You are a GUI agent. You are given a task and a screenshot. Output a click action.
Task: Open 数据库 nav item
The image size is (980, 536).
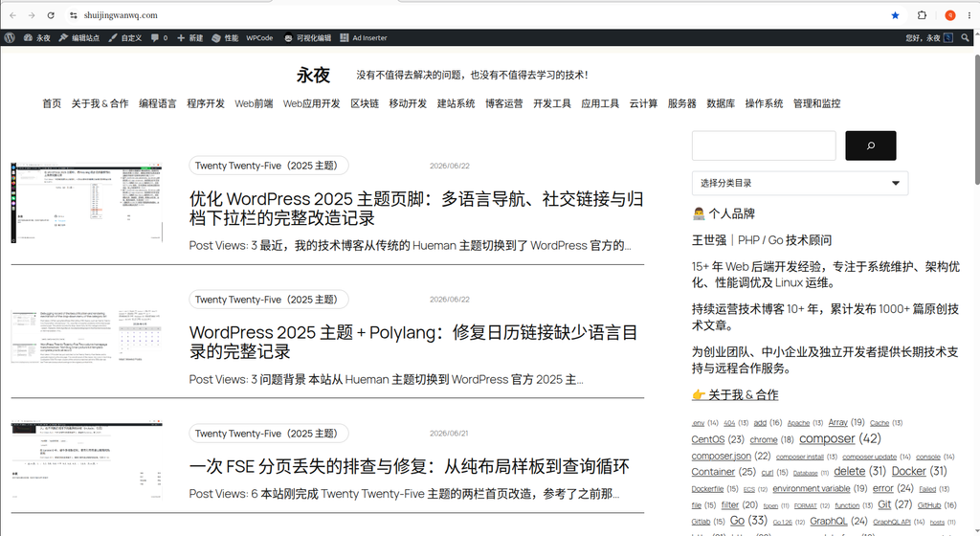(721, 103)
